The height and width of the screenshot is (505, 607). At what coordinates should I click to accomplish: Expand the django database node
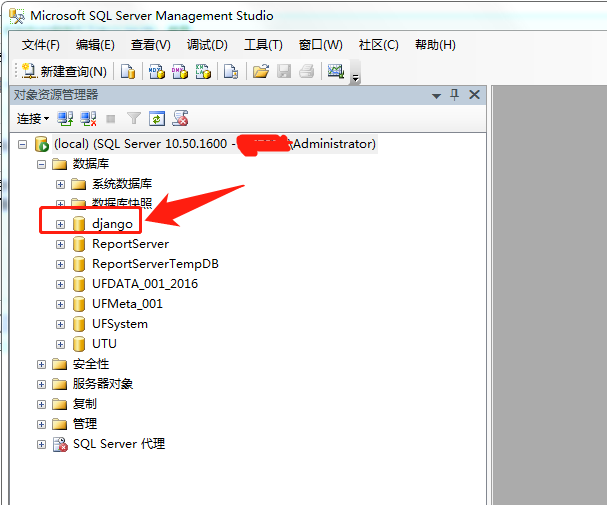(x=60, y=224)
